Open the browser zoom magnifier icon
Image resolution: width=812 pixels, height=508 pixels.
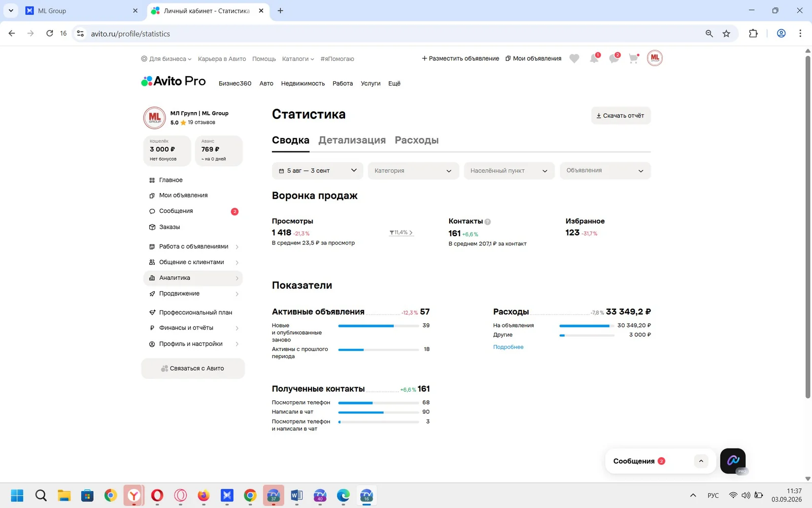coord(709,34)
